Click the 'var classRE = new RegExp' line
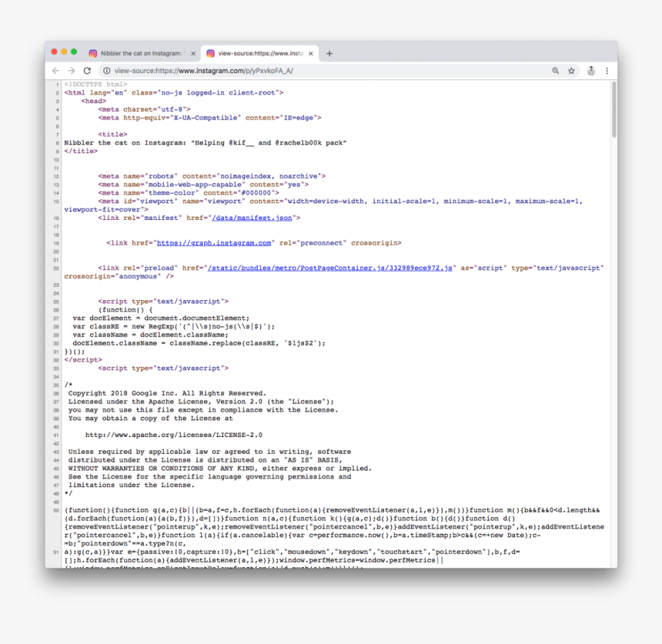The width and height of the screenshot is (662, 644). coord(173,327)
